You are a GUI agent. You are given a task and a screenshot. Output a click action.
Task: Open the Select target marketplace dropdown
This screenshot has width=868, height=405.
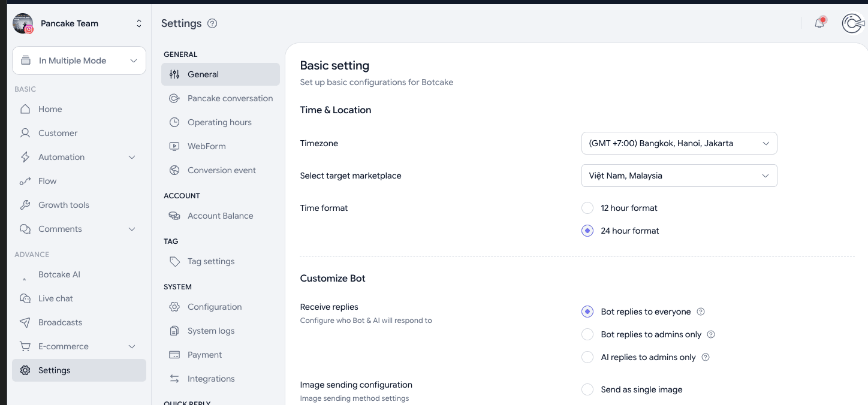point(679,176)
